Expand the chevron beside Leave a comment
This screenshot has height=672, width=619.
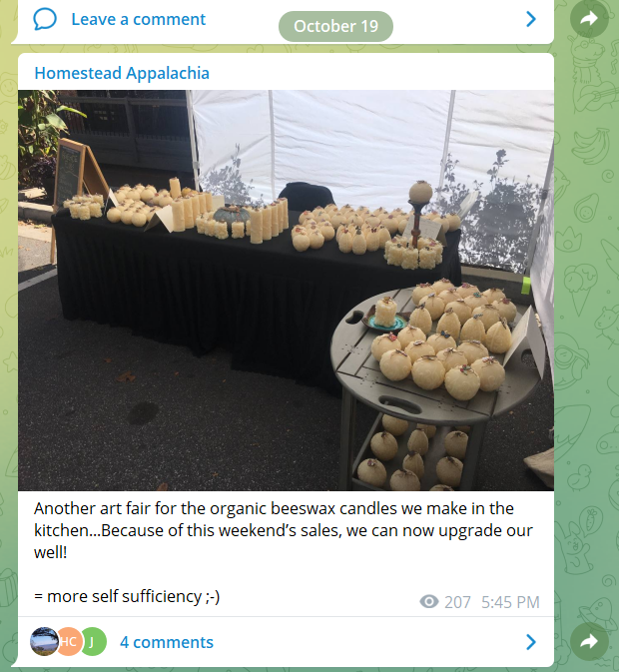531,19
